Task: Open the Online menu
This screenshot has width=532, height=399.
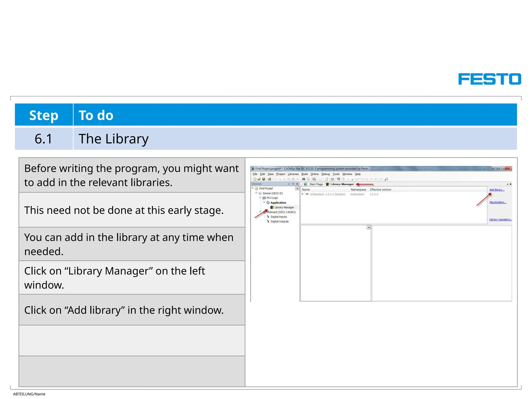Action: tap(314, 174)
